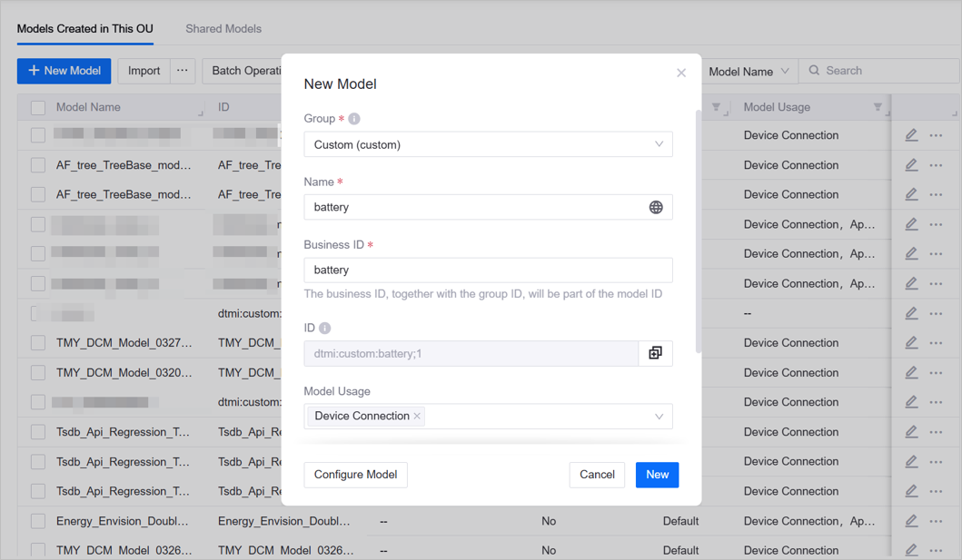
Task: Click into the Business ID input field
Action: pyautogui.click(x=488, y=270)
